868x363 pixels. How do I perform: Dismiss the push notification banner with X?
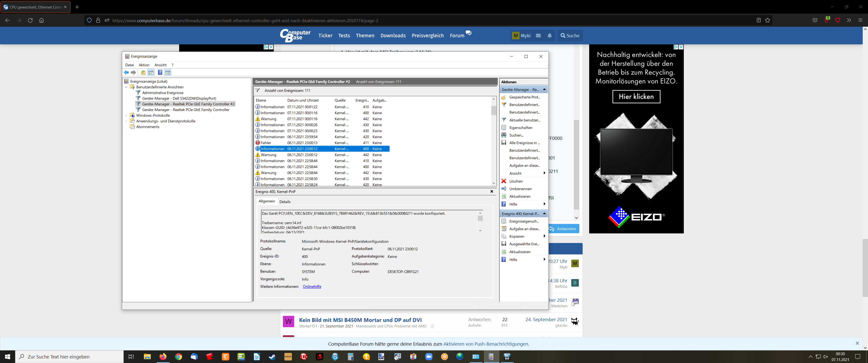[857, 343]
